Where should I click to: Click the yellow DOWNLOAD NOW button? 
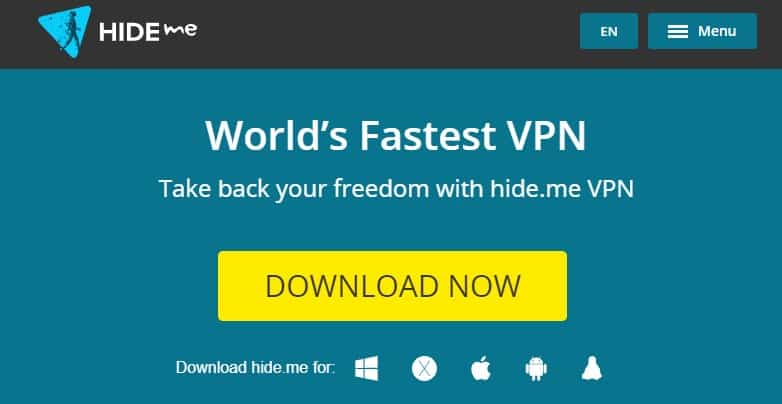392,286
